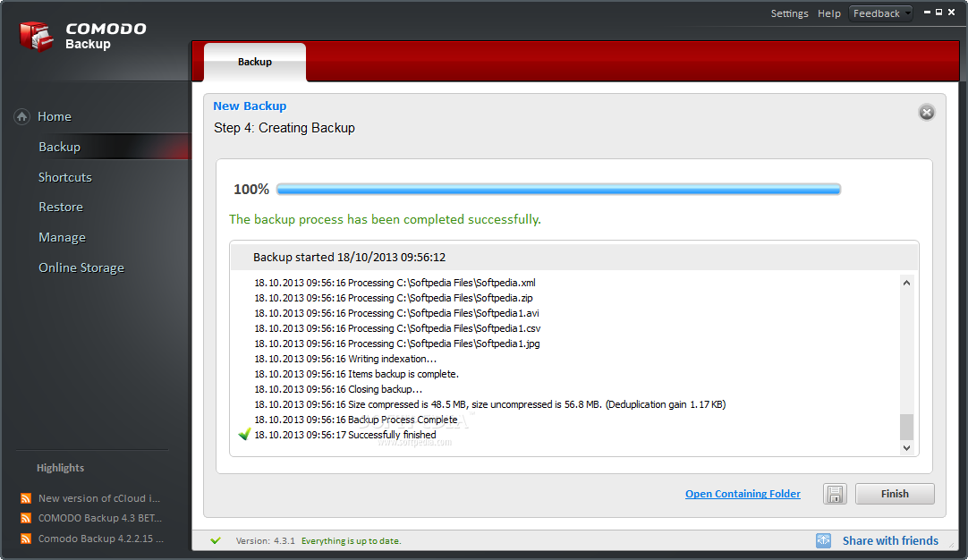Close the Comodo Backup window
Image resolution: width=968 pixels, height=560 pixels.
951,12
